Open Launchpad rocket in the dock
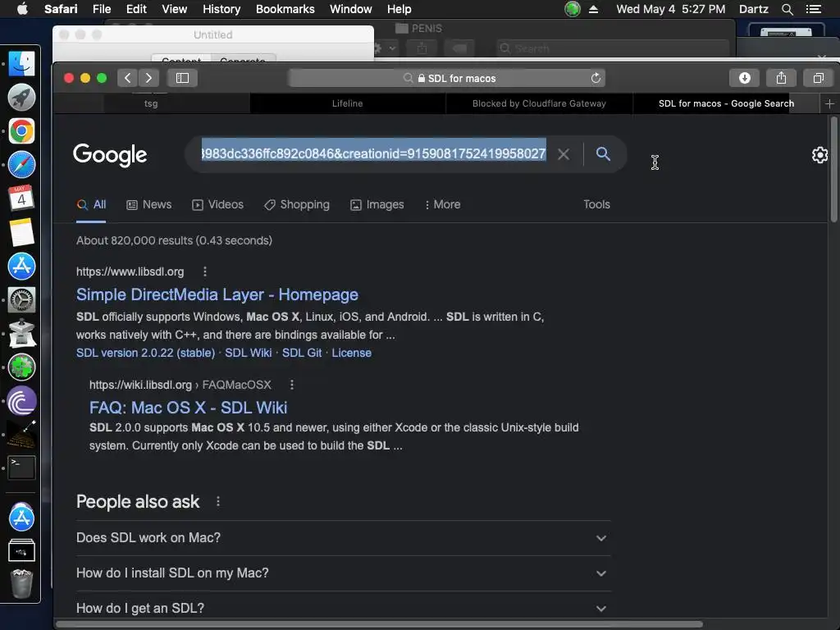840x630 pixels. point(22,98)
